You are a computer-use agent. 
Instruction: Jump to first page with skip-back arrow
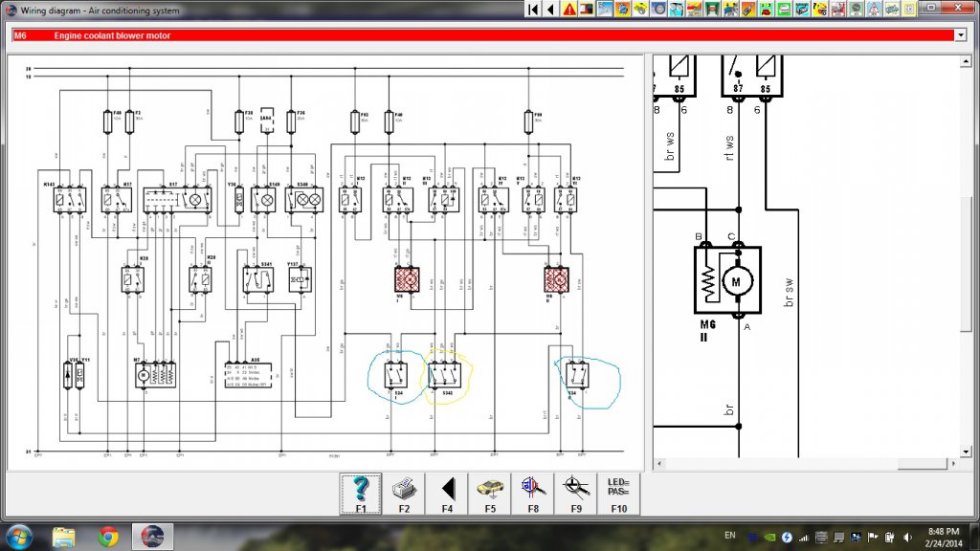pyautogui.click(x=534, y=9)
